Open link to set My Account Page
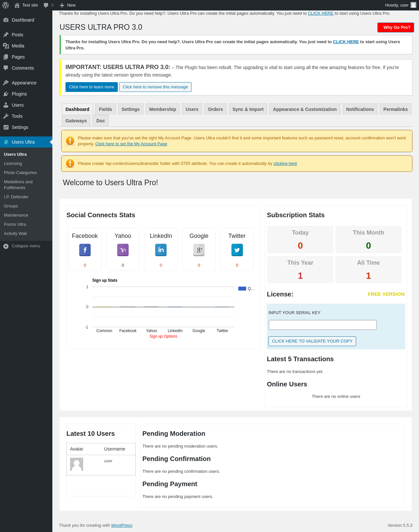This screenshot has height=532, width=419. click(131, 144)
